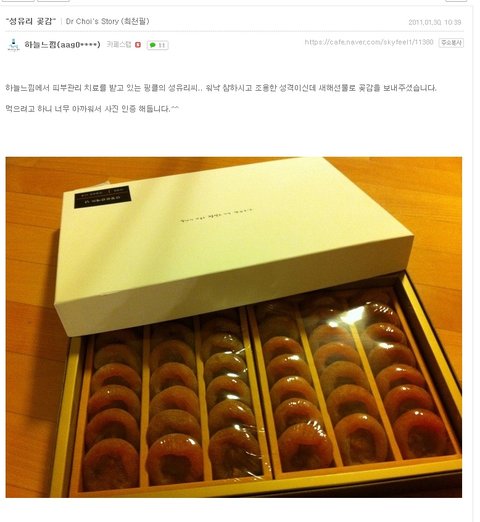Click the vertical divider beside board name
Screen dimensions: 480x522
(61, 22)
